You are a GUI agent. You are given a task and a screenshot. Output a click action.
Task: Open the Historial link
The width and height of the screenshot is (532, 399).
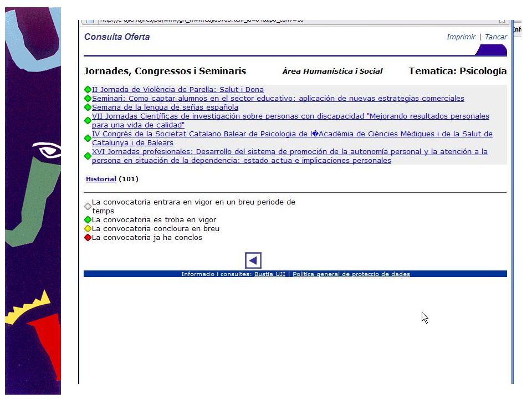coord(101,179)
